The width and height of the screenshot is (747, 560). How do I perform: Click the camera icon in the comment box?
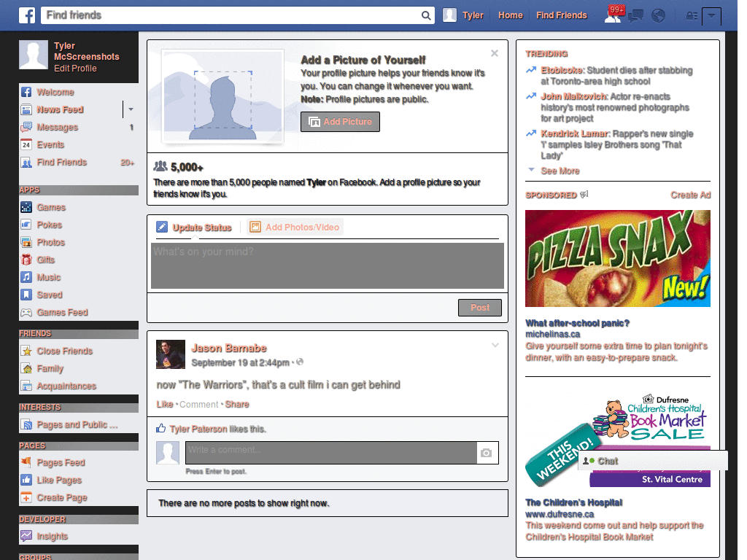click(487, 453)
